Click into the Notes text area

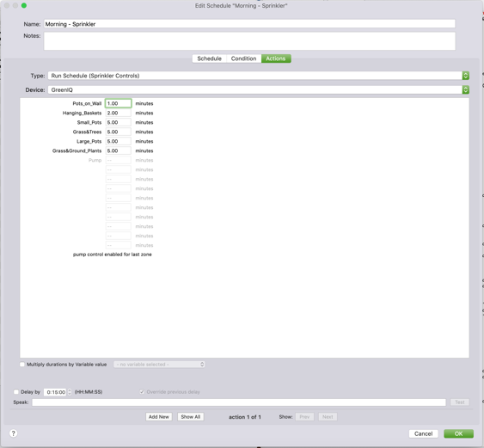tap(249, 41)
